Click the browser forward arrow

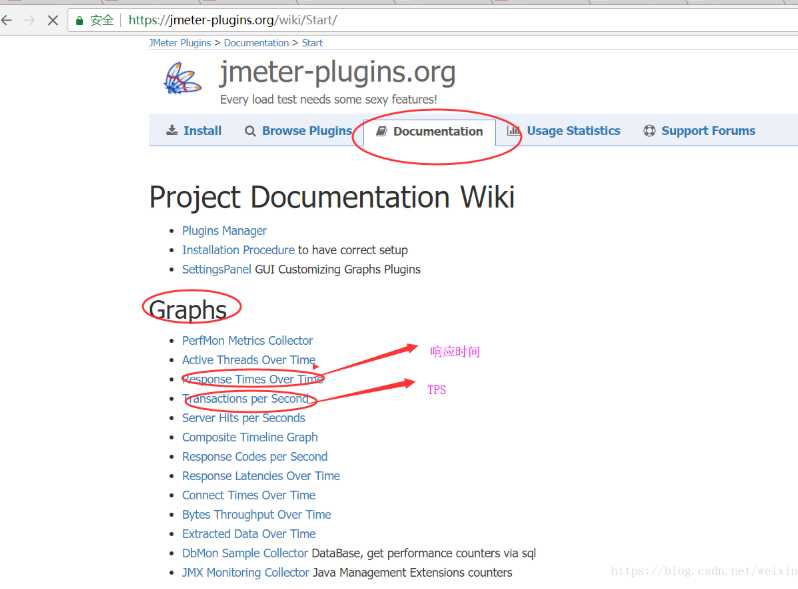[x=30, y=20]
